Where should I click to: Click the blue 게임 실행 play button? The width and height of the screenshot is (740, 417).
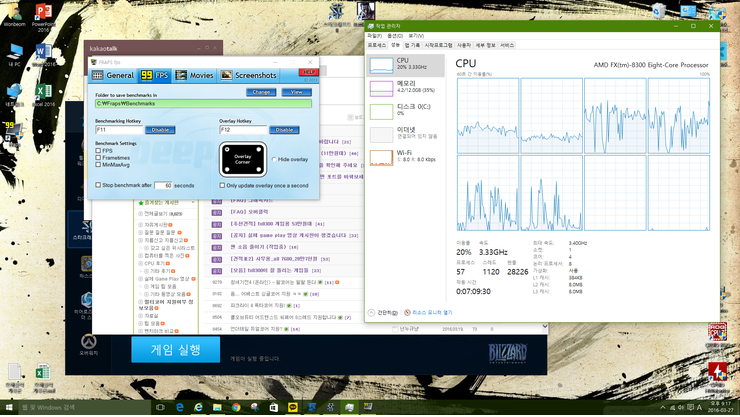[175, 348]
